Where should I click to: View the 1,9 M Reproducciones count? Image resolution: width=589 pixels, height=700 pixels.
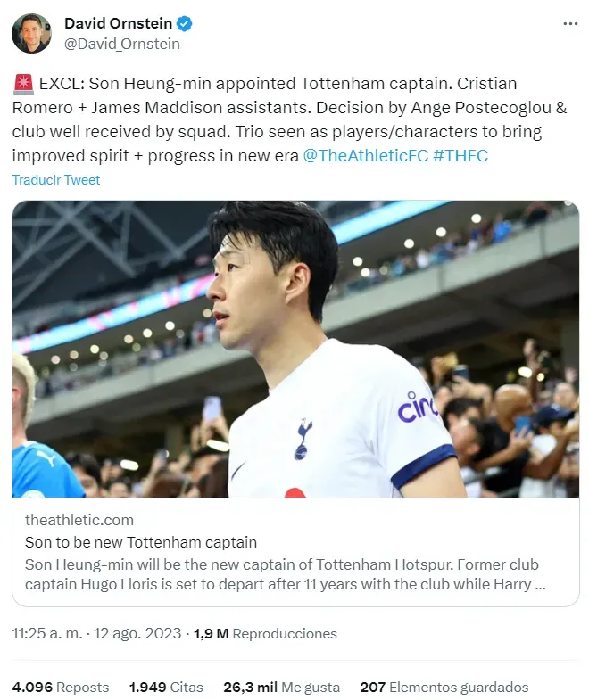point(265,633)
